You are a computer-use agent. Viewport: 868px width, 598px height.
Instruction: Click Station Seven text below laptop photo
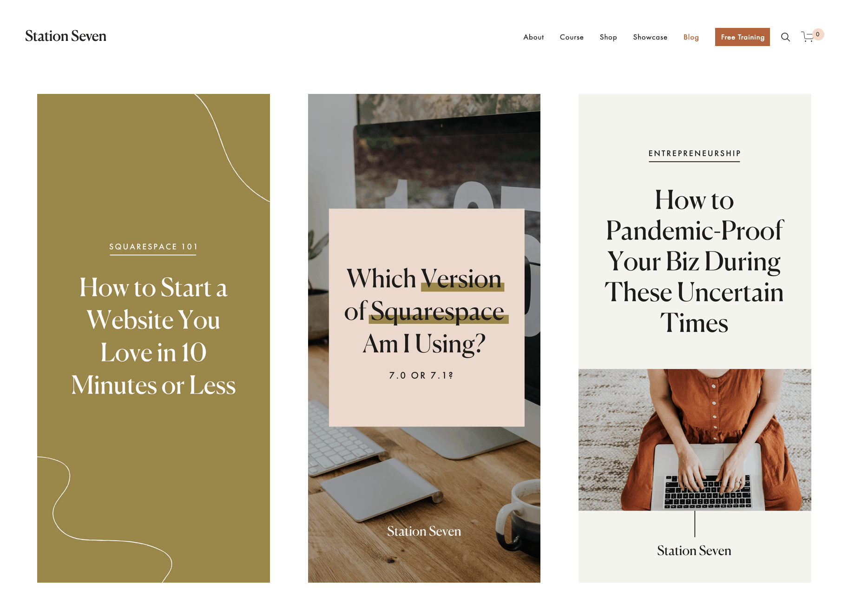(x=694, y=551)
